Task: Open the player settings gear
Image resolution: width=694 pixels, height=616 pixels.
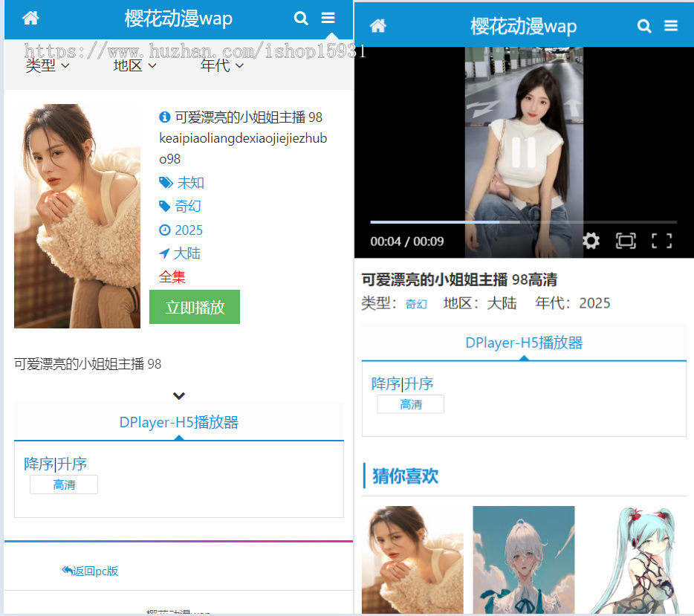Action: 591,241
